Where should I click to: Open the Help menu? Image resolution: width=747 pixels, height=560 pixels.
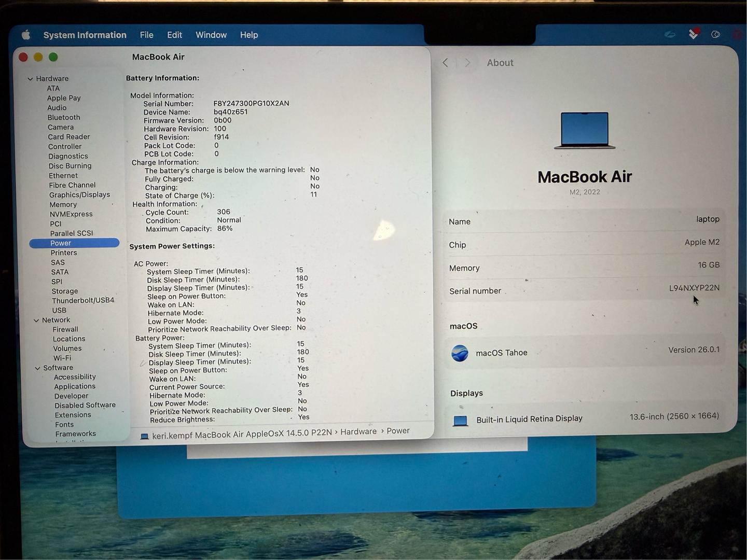coord(249,35)
